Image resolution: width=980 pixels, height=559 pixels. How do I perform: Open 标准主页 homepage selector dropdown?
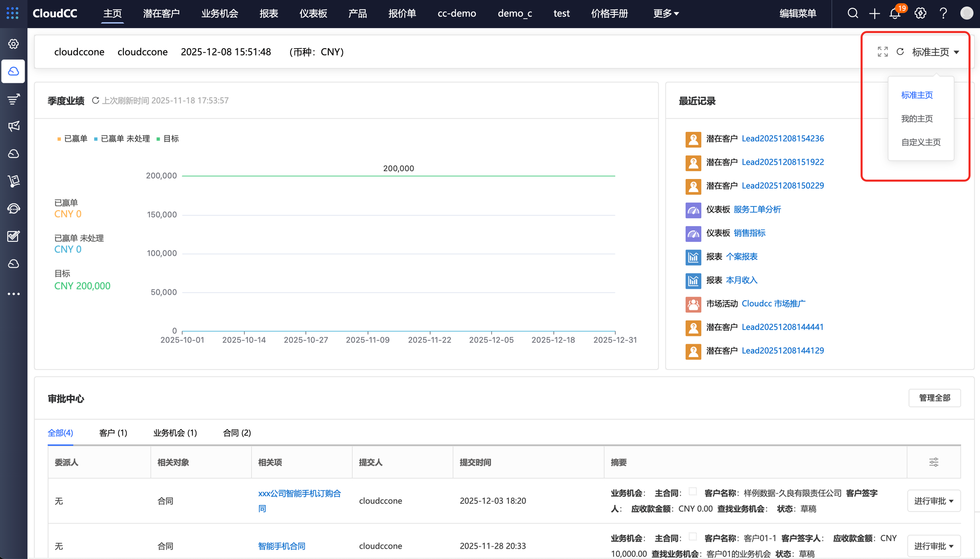pos(935,52)
